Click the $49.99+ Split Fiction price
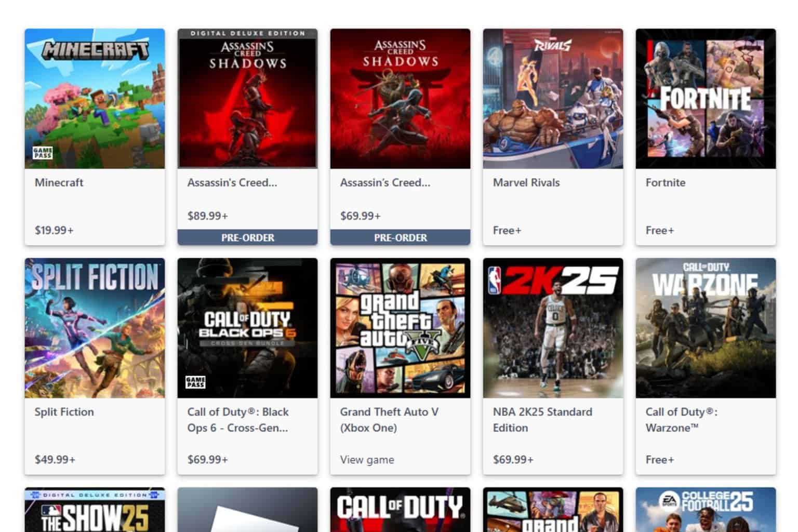The height and width of the screenshot is (532, 798). point(55,460)
